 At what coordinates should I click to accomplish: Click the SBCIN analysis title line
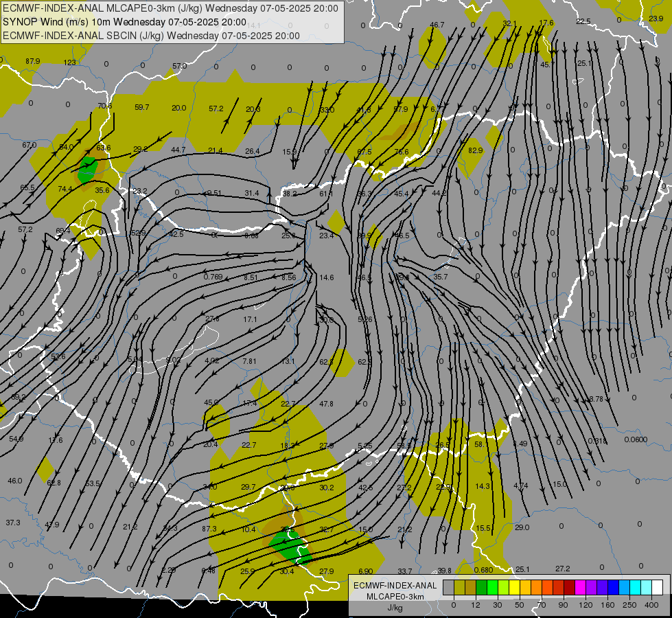151,36
